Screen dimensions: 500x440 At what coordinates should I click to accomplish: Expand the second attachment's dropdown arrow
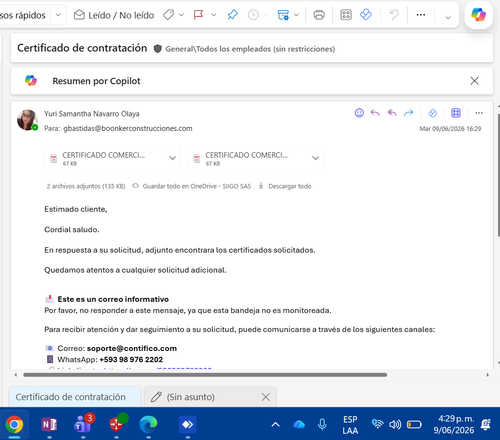coord(315,158)
